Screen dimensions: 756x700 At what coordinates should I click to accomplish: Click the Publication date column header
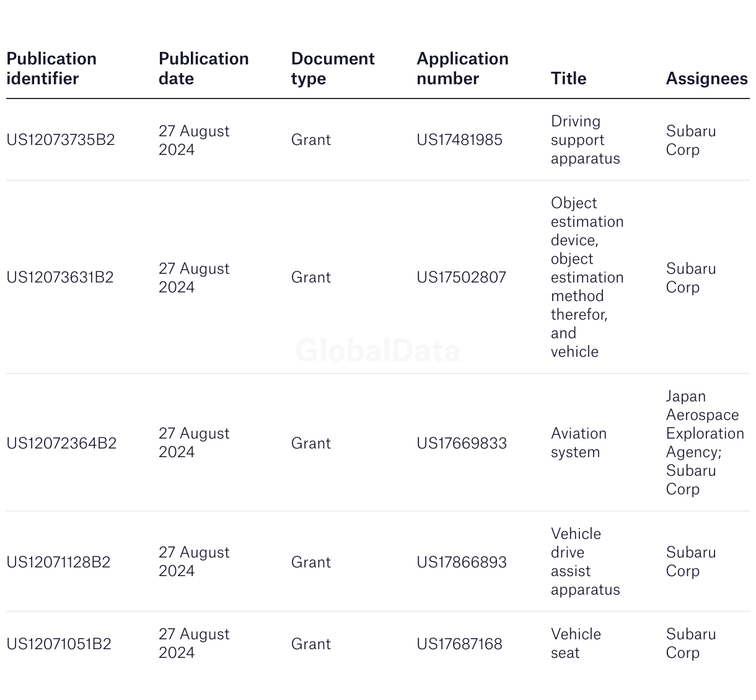[x=203, y=69]
